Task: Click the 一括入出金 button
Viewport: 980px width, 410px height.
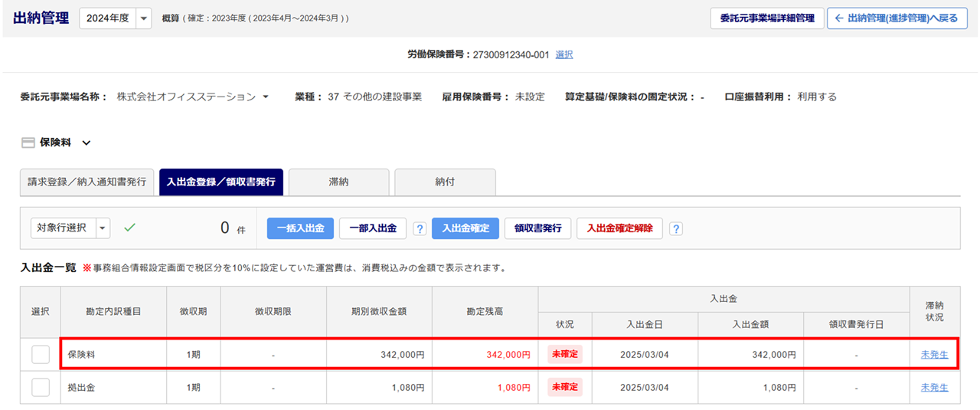Action: 300,228
